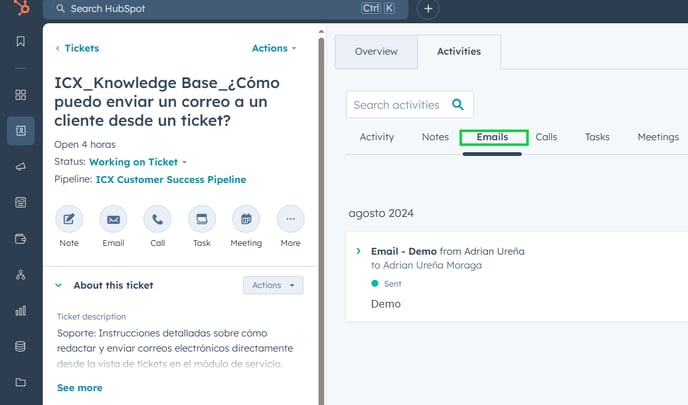
Task: Click the 'Ticket description' label
Action: click(x=91, y=316)
